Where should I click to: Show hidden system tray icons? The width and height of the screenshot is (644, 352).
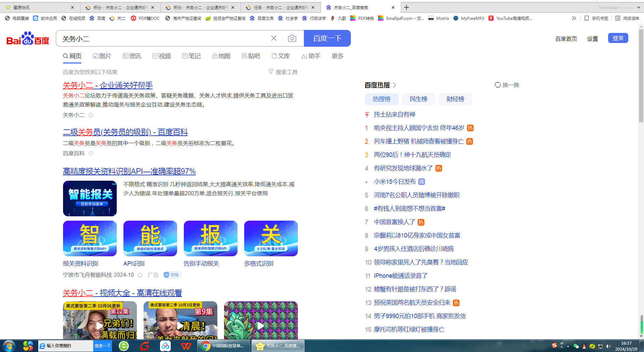point(568,346)
